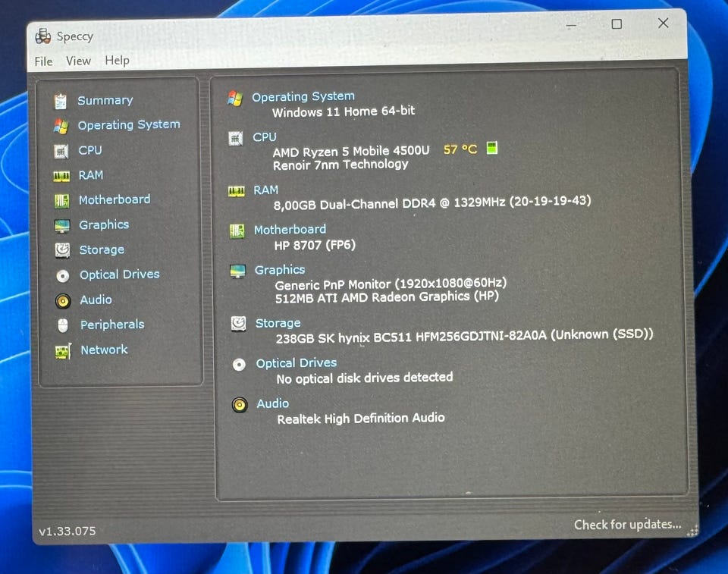Click Operating System heading link in summary
This screenshot has height=574, width=728.
tap(303, 96)
